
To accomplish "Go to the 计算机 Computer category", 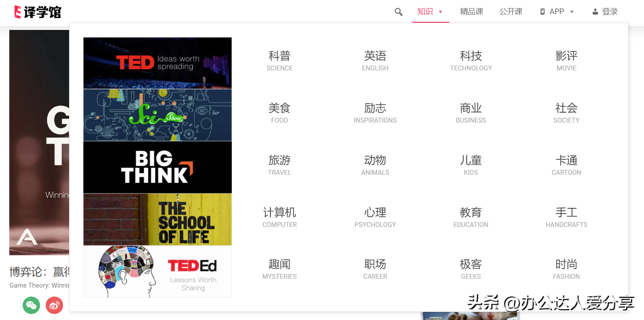I will (x=280, y=217).
